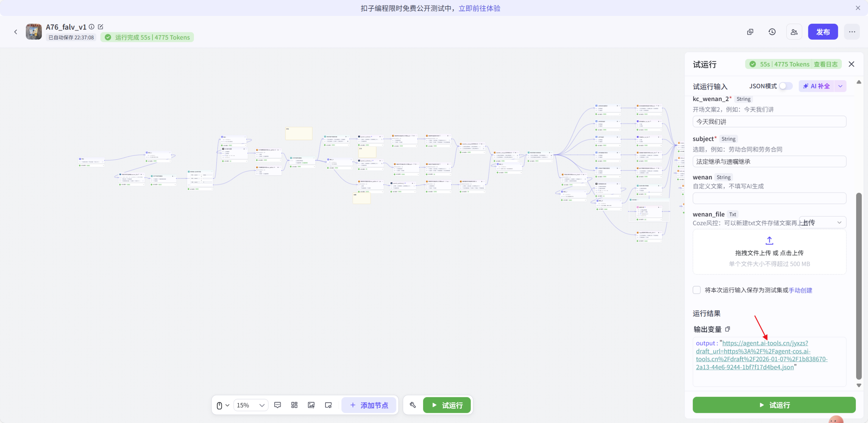Viewport: 868px width, 423px height.
Task: Enable the JSON模式 toggle
Action: (x=785, y=86)
